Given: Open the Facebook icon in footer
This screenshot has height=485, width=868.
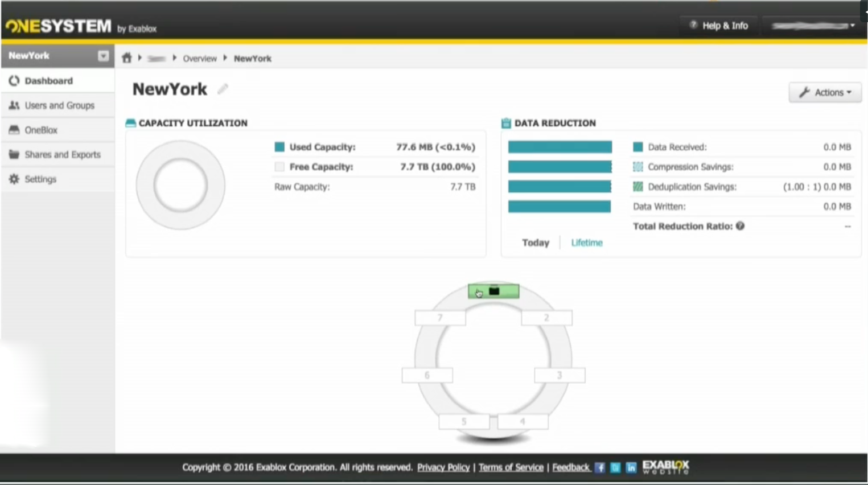Looking at the screenshot, I should (x=599, y=467).
